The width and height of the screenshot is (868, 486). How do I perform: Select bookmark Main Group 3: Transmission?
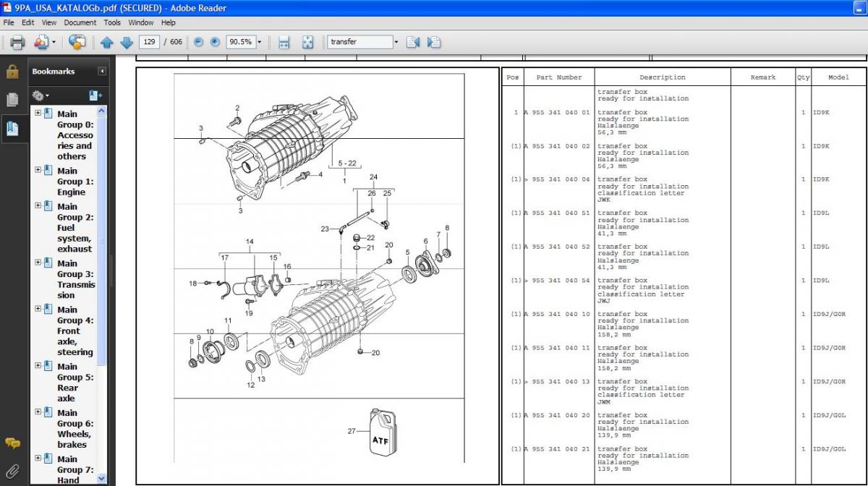coord(75,279)
